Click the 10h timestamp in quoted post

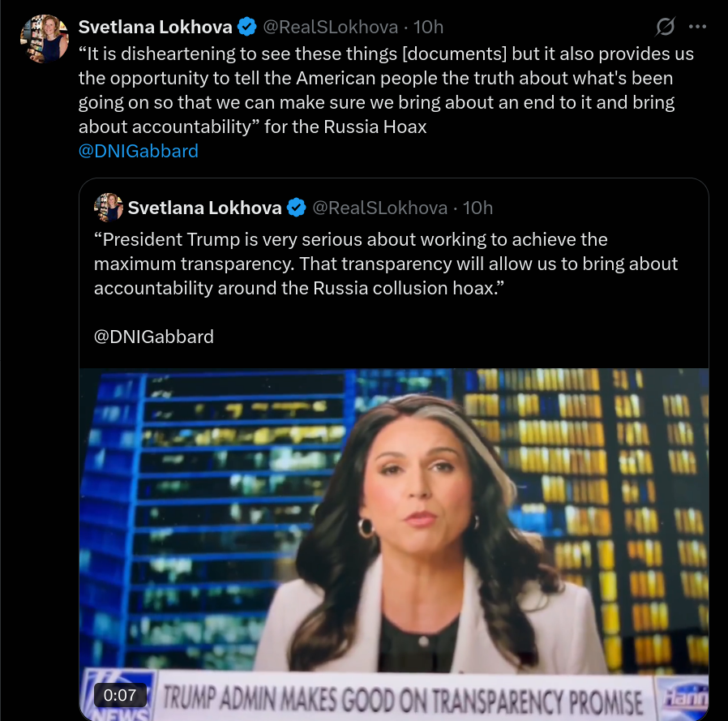click(477, 208)
